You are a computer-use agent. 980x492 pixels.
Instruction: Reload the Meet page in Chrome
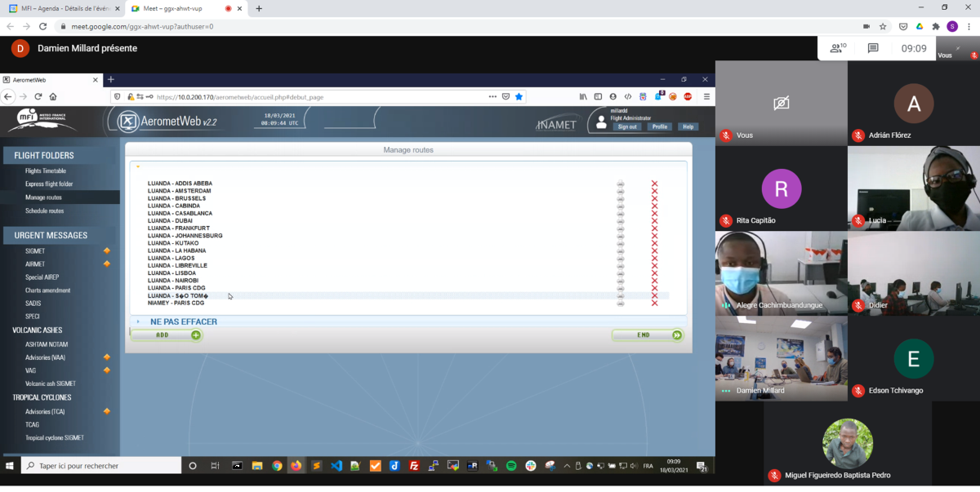[x=42, y=26]
